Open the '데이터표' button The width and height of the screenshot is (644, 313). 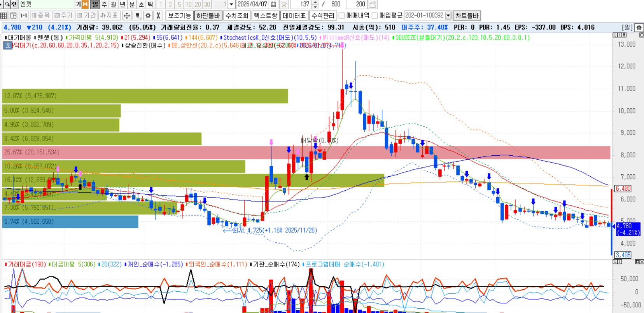pos(294,16)
